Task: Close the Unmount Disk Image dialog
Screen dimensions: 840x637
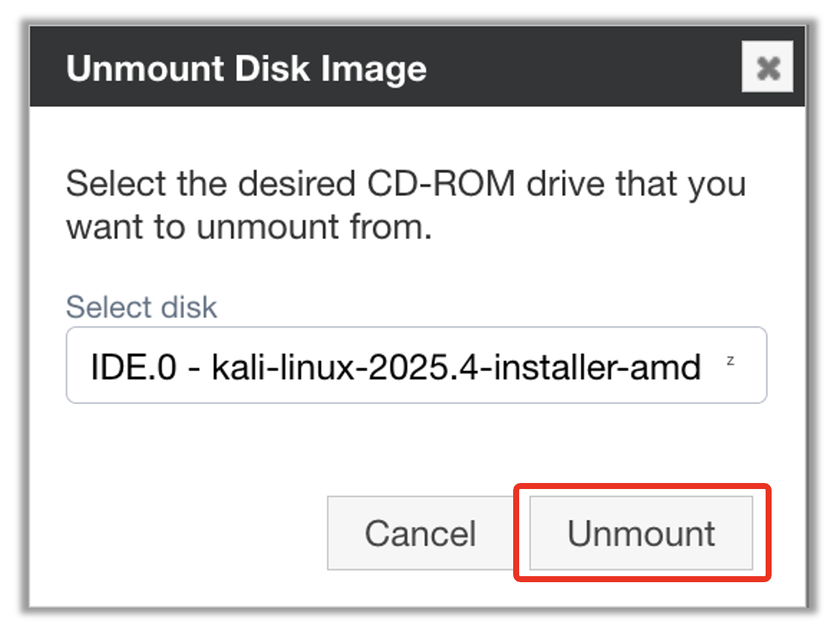Action: pyautogui.click(x=767, y=68)
